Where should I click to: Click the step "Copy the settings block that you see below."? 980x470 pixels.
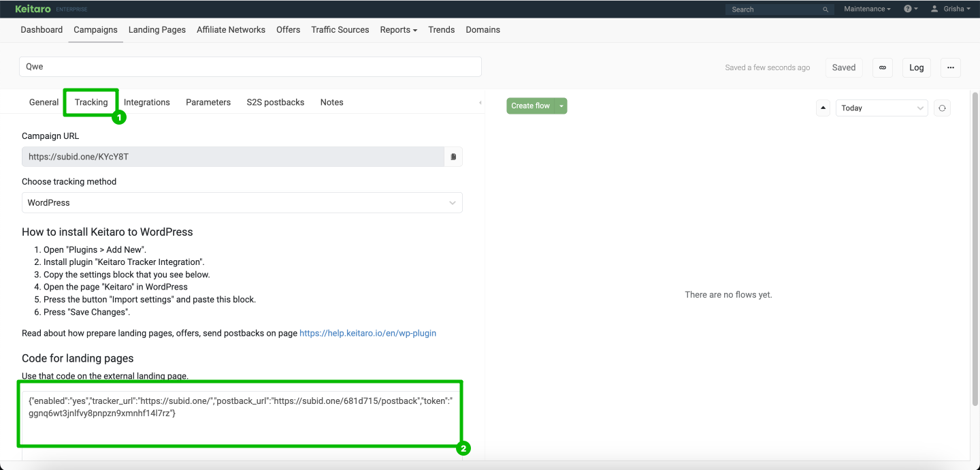(127, 275)
